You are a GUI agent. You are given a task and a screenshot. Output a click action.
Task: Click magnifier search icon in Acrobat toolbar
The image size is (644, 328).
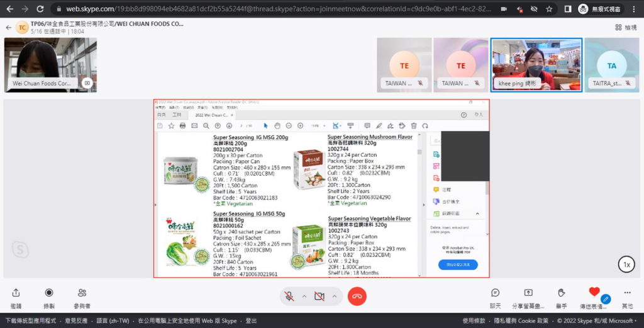click(206, 126)
